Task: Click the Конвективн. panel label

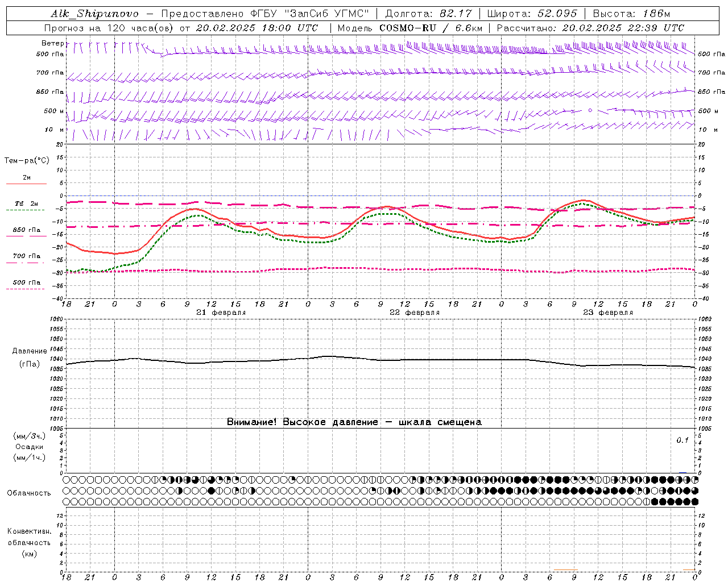Action: click(29, 531)
